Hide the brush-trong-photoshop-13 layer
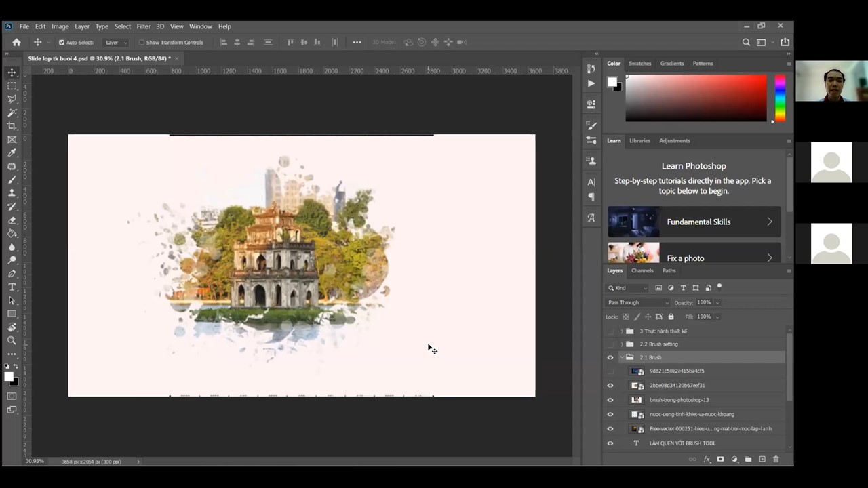868x488 pixels. tap(610, 400)
